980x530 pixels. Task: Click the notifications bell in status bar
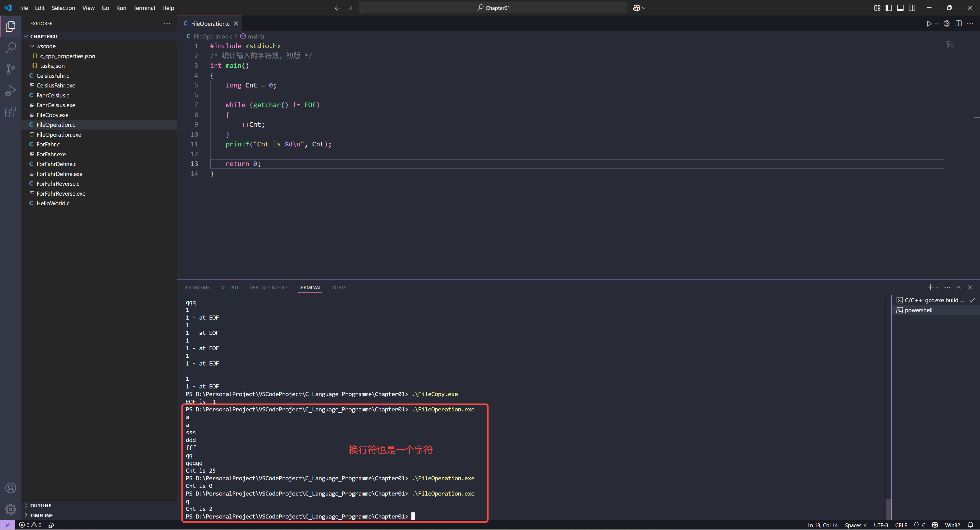pos(971,525)
